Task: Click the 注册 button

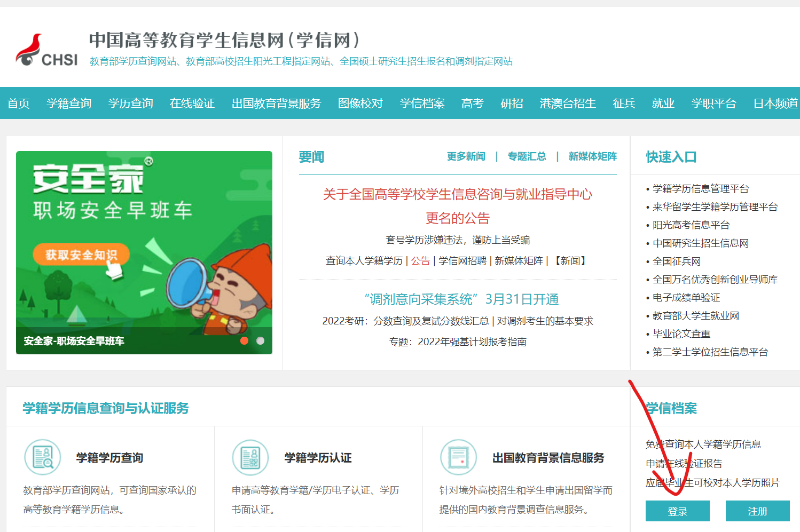Action: (757, 511)
